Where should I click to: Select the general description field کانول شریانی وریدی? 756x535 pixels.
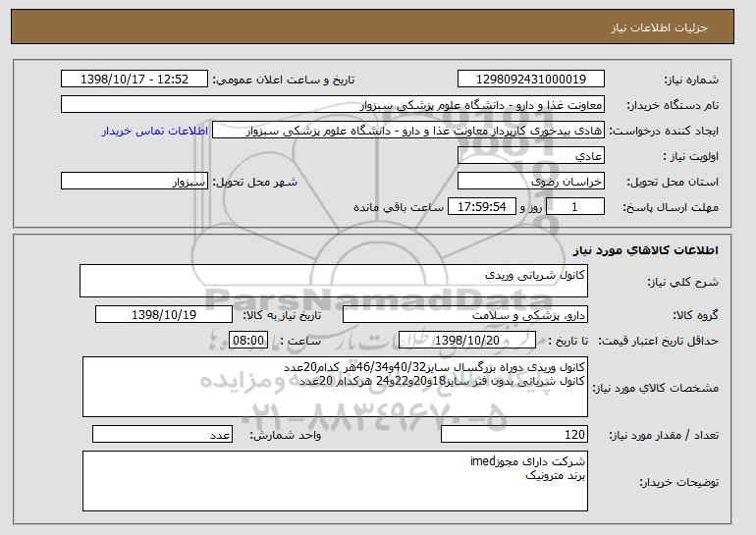tap(334, 281)
